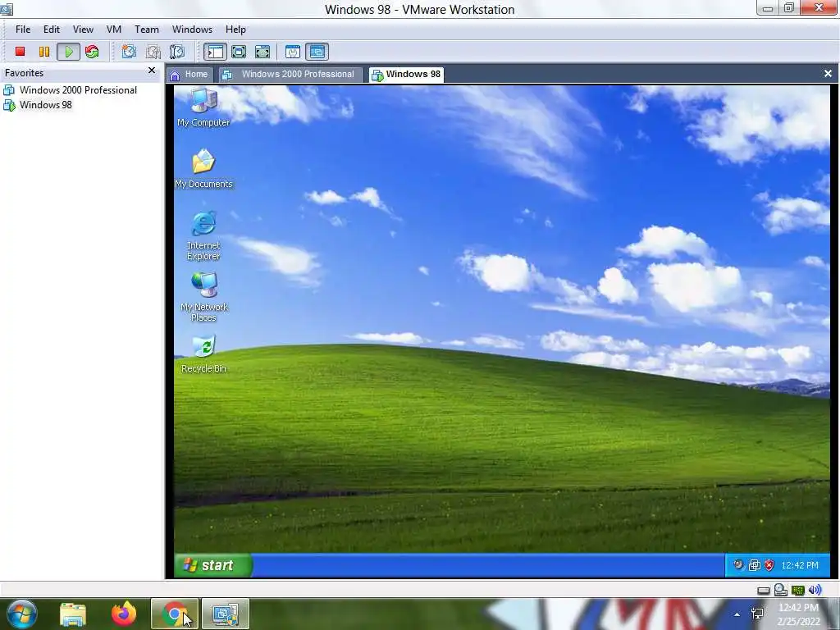Click the VMware Workstation taskbar button
This screenshot has height=630, width=840.
click(226, 614)
